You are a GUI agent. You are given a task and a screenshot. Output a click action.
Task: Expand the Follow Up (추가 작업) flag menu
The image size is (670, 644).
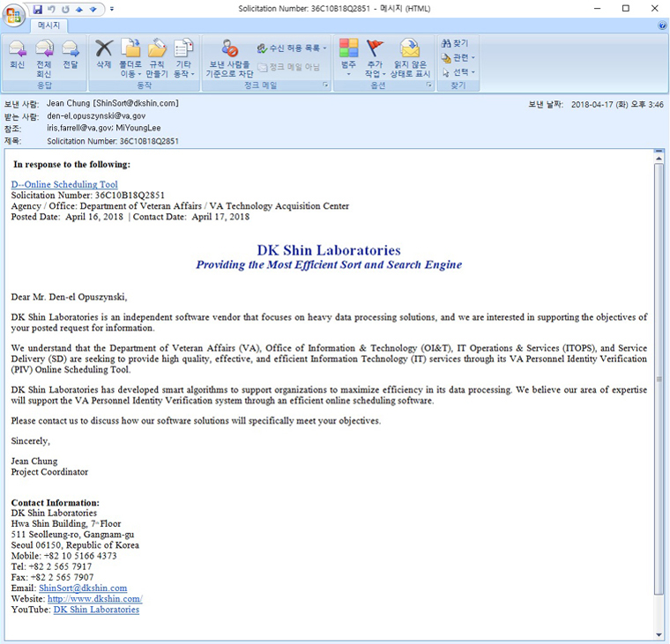click(x=375, y=58)
